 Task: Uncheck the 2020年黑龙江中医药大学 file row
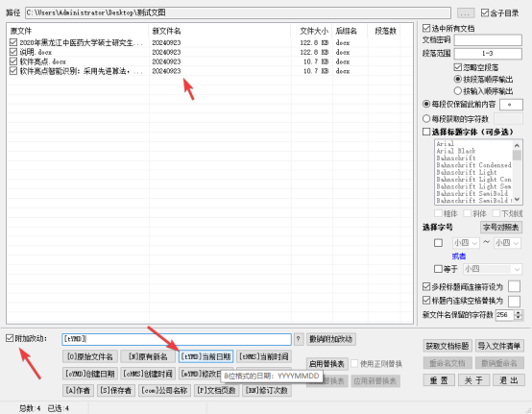(x=13, y=42)
